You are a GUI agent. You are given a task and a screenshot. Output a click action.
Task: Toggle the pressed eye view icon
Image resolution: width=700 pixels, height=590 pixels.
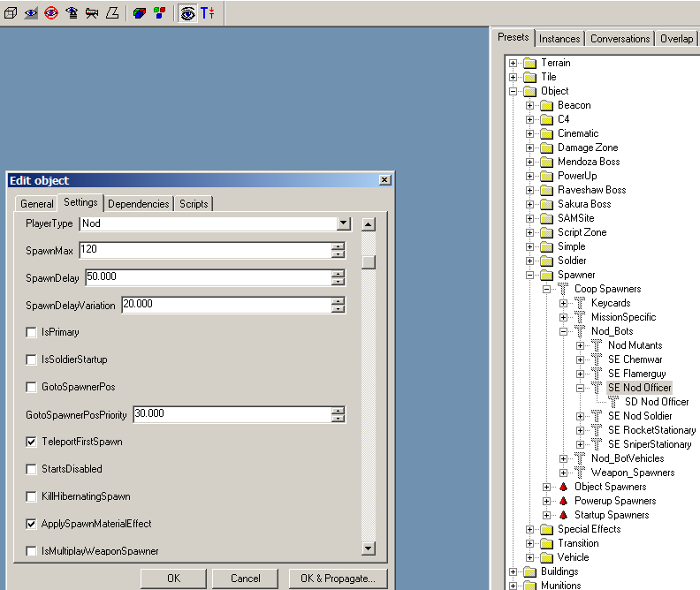tap(187, 13)
